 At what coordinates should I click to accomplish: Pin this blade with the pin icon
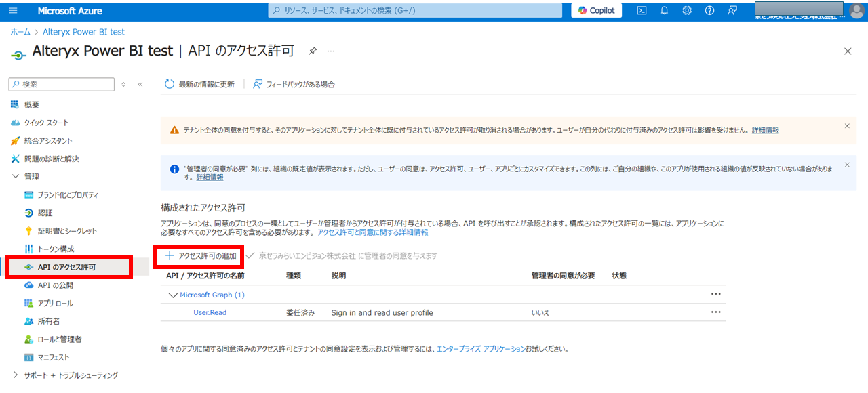click(313, 51)
